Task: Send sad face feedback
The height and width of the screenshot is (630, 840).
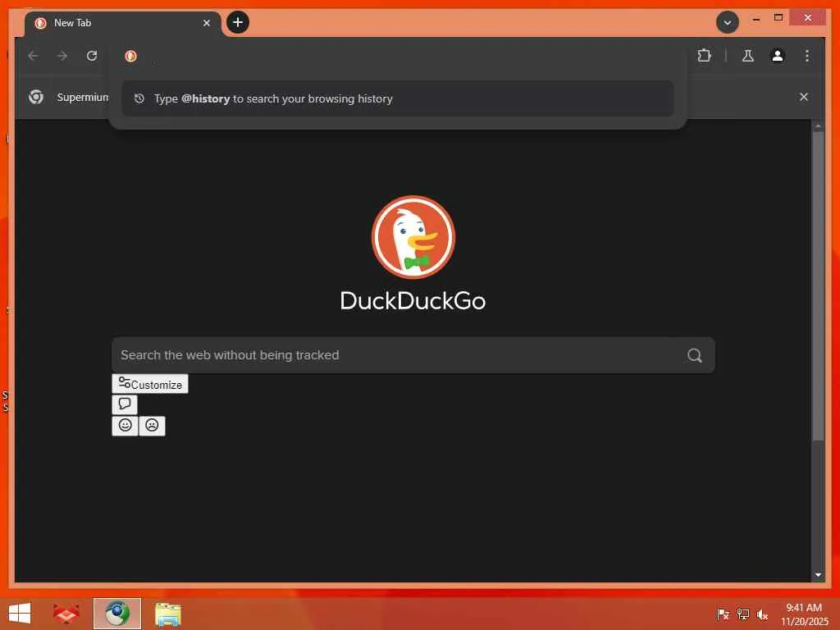Action: pyautogui.click(x=152, y=426)
